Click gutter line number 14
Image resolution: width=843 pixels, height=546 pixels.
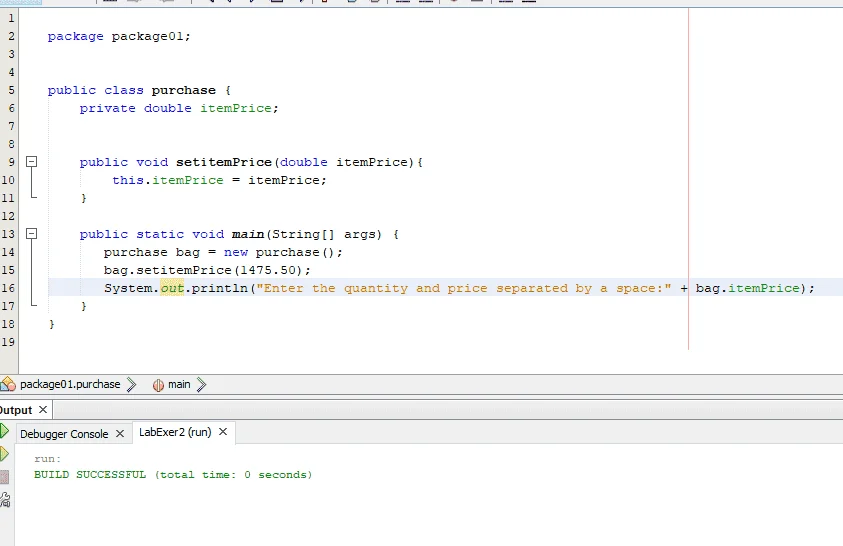pos(8,252)
